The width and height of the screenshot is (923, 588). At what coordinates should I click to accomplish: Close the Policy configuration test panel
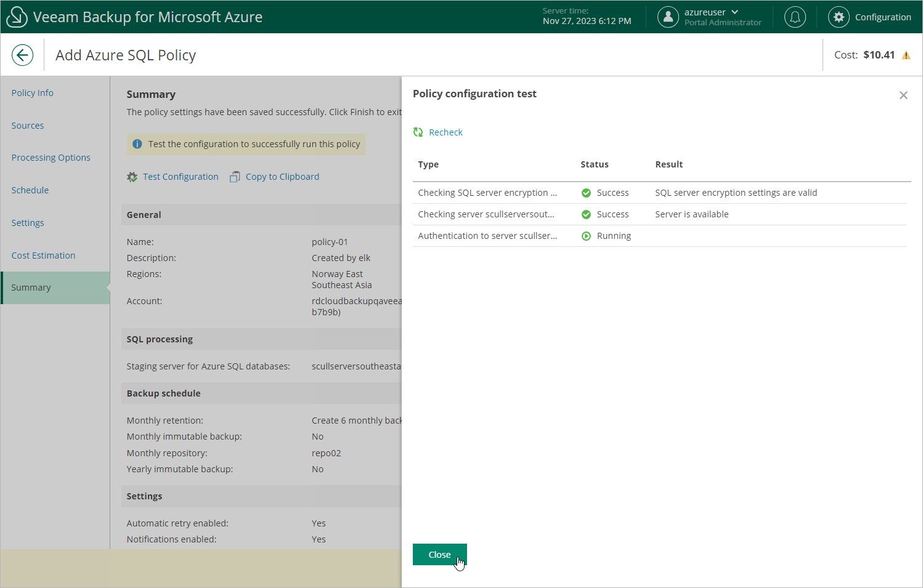pos(903,95)
